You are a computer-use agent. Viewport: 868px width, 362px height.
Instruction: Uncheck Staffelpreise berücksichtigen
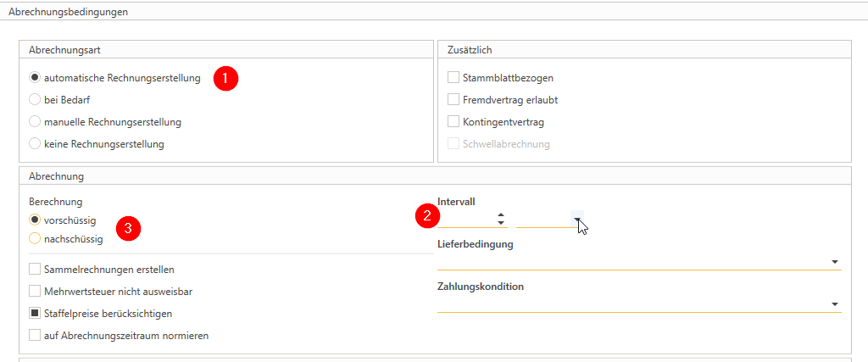[36, 314]
